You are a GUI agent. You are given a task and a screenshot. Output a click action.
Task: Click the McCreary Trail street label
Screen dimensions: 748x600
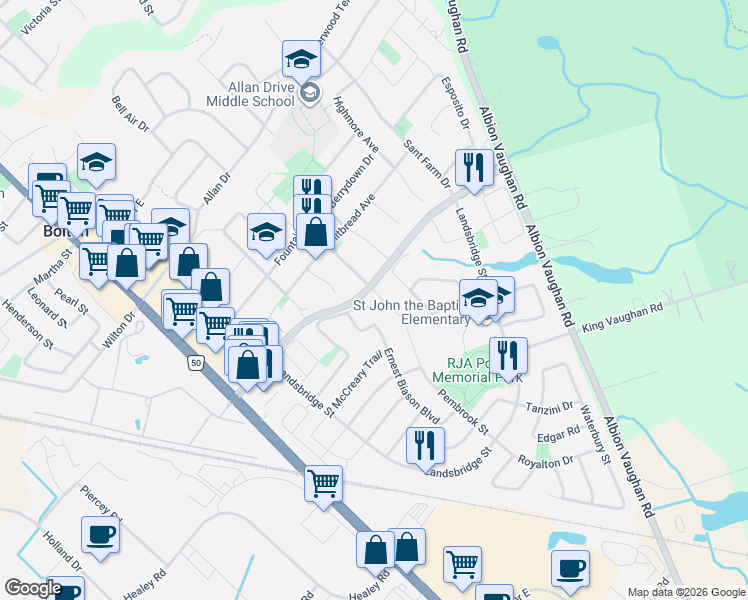pyautogui.click(x=357, y=379)
